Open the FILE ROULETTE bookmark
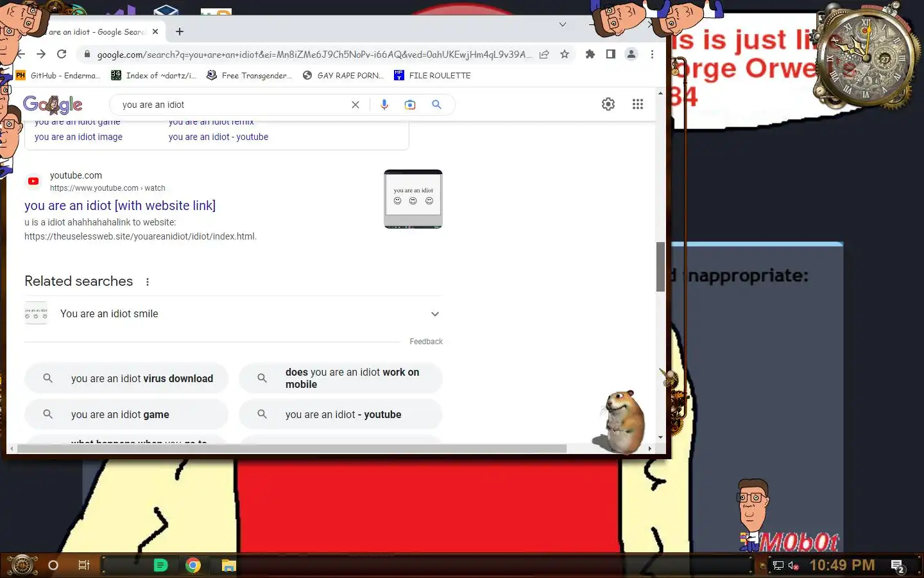 432,75
